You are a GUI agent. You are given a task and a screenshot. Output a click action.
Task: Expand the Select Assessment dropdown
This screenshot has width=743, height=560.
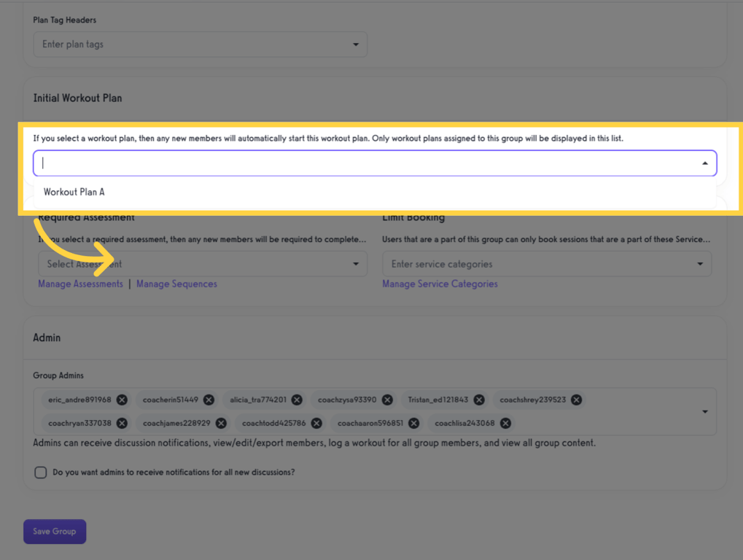click(x=356, y=263)
